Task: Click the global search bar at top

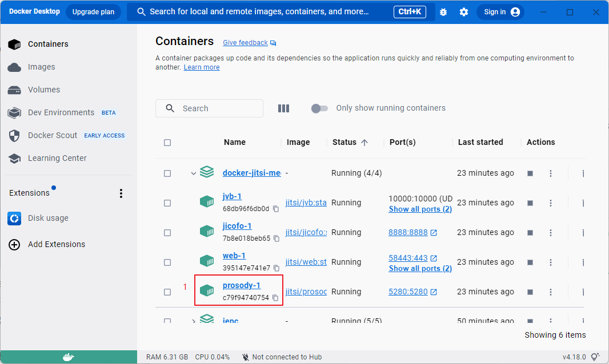Action: [281, 12]
